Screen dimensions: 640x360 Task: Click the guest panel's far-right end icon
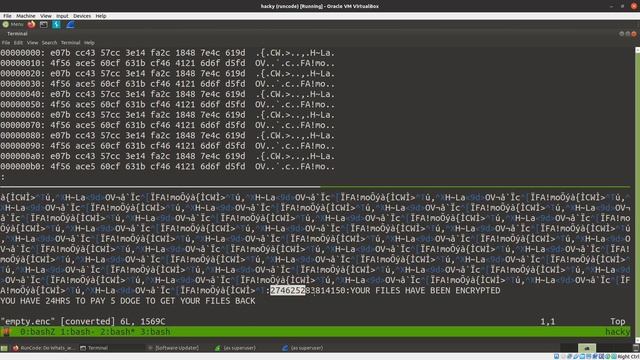[636, 348]
